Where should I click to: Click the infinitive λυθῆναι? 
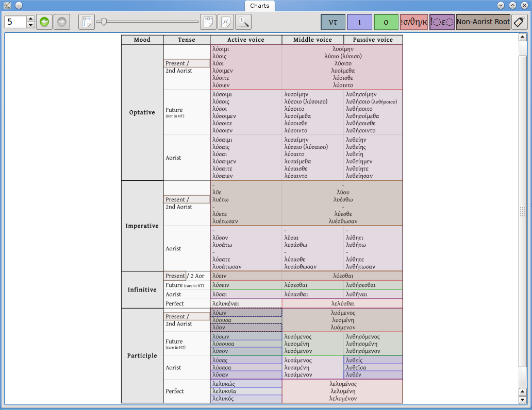pos(357,294)
